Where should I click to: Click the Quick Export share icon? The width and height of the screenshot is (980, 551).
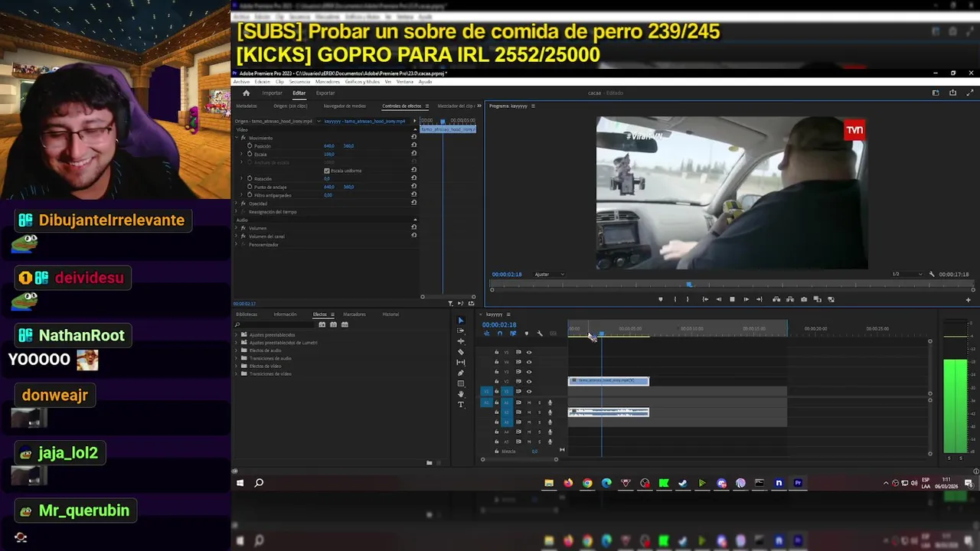(x=952, y=93)
